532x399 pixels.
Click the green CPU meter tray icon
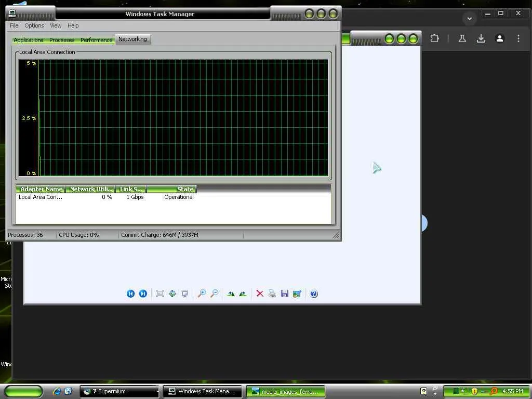pyautogui.click(x=456, y=391)
